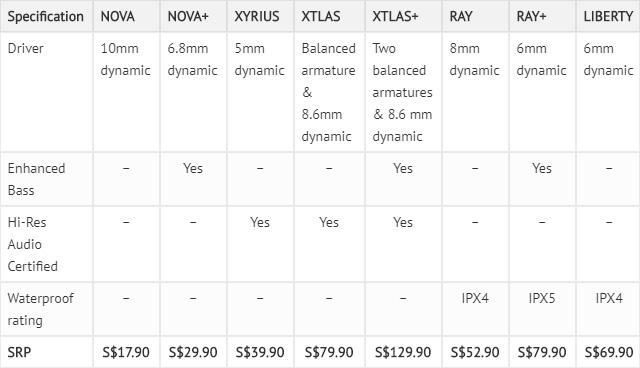Select the Specification header cell

pos(46,16)
